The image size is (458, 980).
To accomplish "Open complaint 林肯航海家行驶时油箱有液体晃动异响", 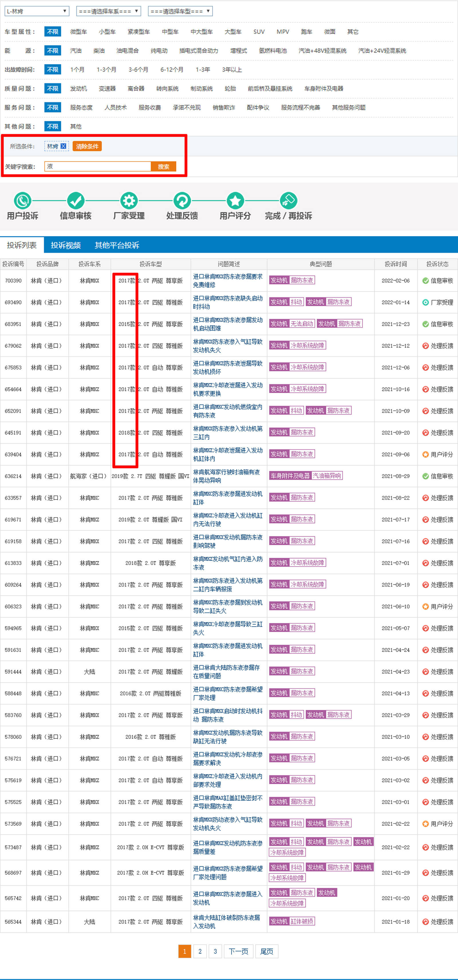I will click(x=226, y=476).
